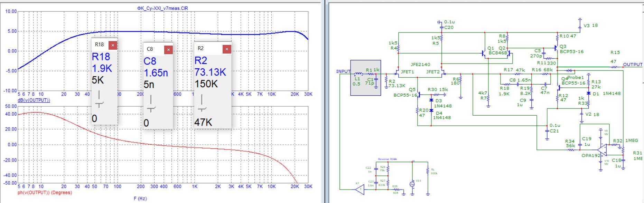
Task: Click the C7 47n capacitor label
Action: [x=545, y=90]
